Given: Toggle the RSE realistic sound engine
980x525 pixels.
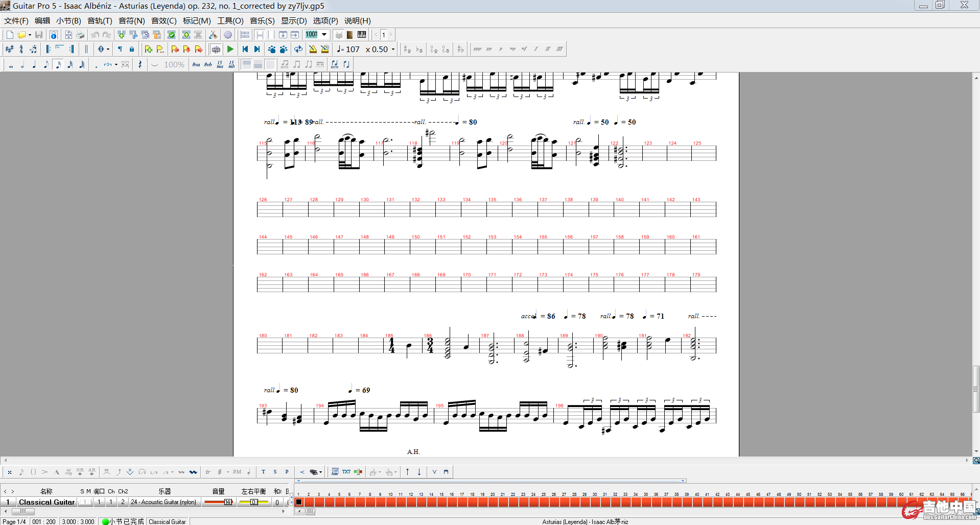Looking at the screenshot, I should click(x=216, y=49).
